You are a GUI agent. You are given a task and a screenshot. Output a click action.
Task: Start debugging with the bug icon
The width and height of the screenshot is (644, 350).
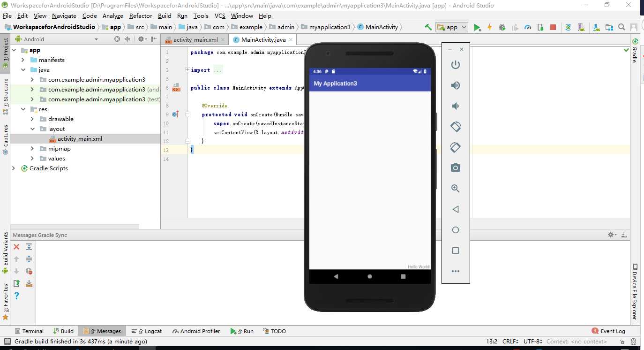[502, 27]
